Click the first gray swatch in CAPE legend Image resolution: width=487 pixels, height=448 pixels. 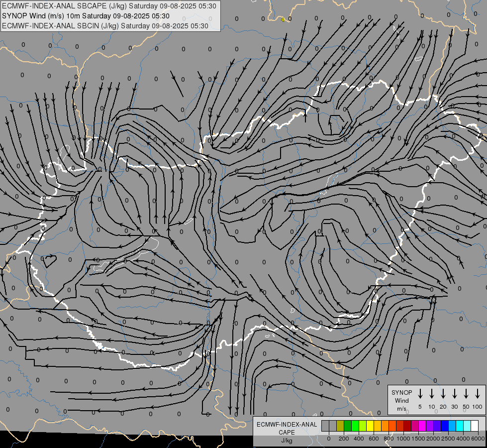325,426
